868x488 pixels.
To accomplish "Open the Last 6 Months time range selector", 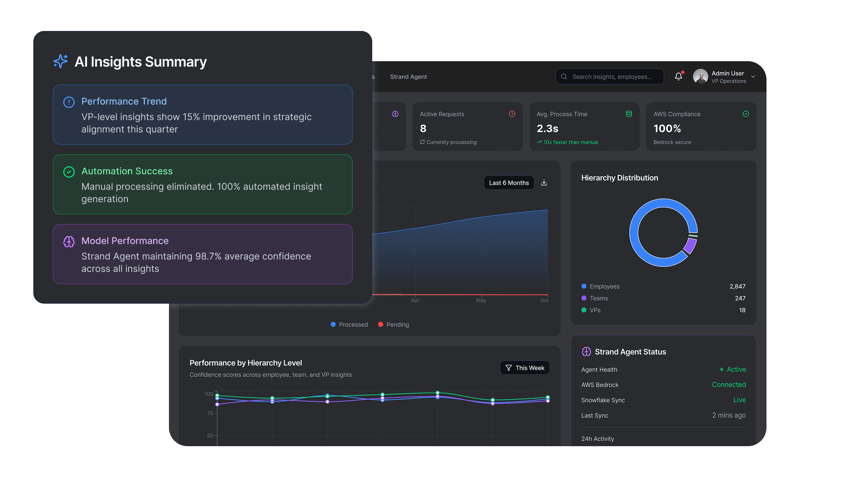I will click(x=509, y=182).
